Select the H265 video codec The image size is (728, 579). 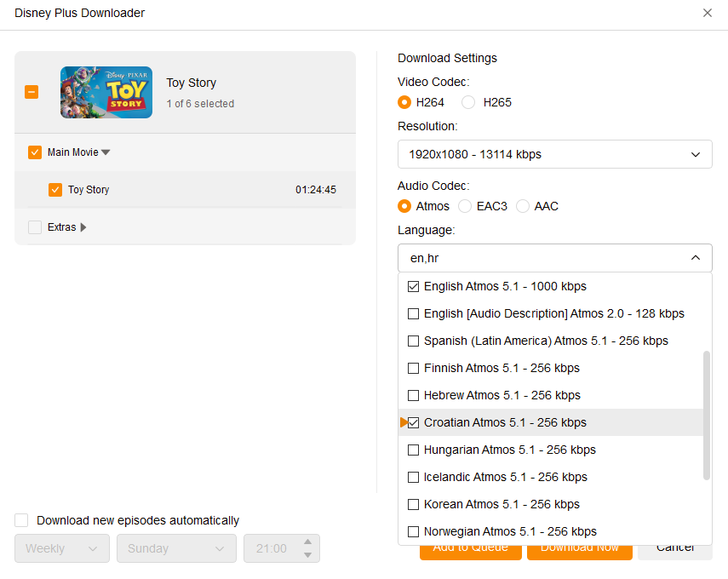(468, 102)
